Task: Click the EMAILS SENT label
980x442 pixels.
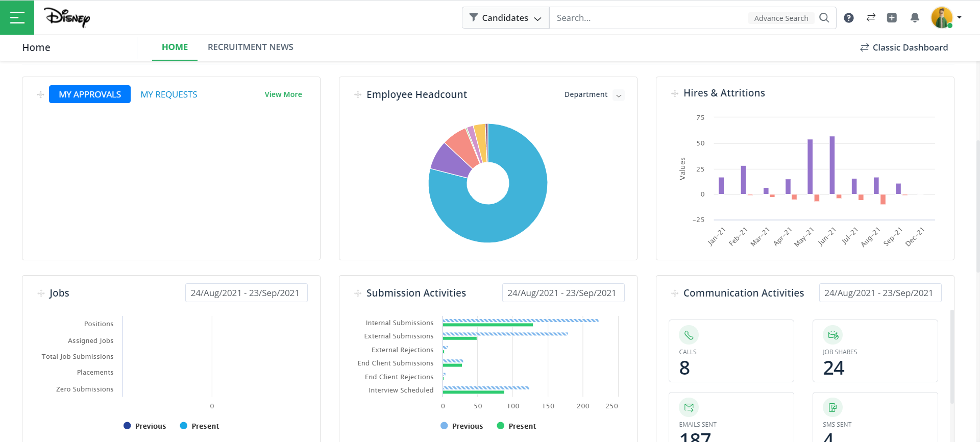Action: tap(698, 425)
